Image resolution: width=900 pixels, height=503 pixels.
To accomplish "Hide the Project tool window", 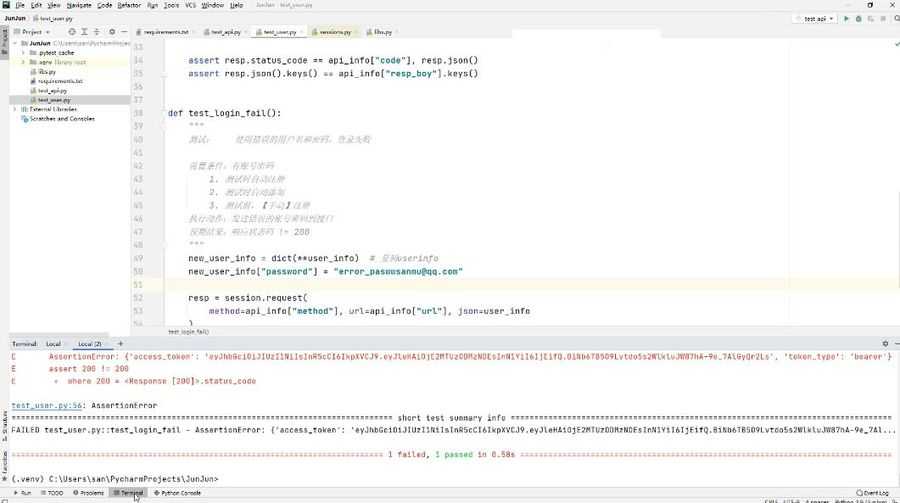I will (124, 32).
